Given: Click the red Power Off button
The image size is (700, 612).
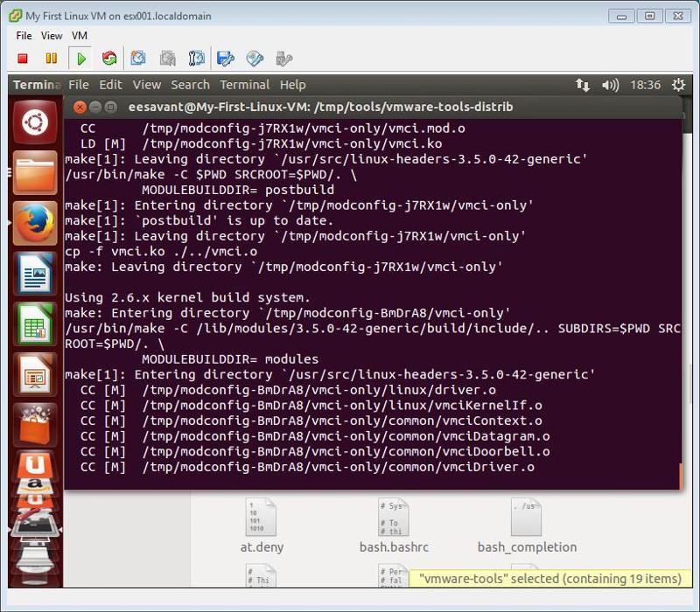Looking at the screenshot, I should coord(23,59).
